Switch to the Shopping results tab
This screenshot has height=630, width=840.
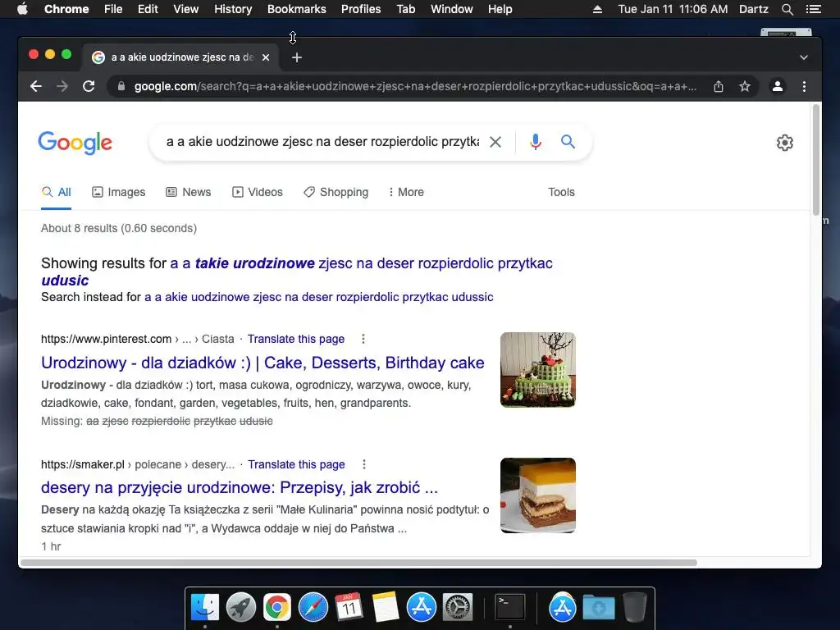(336, 192)
